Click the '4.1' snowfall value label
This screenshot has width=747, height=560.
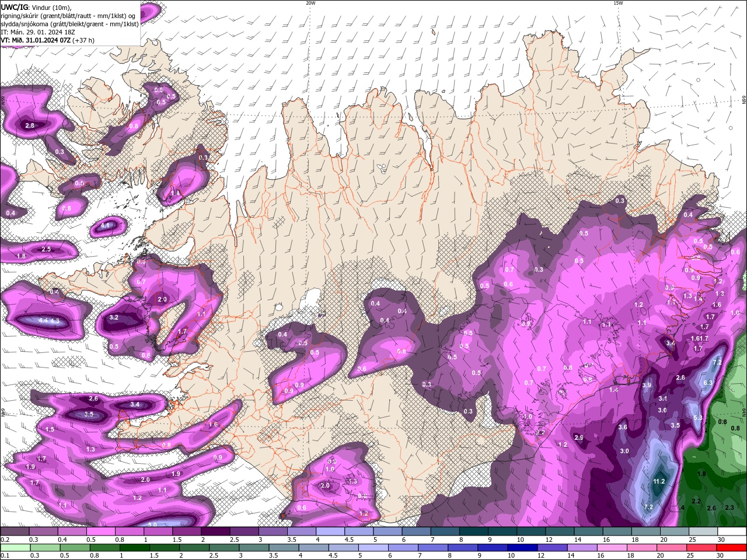(106, 225)
